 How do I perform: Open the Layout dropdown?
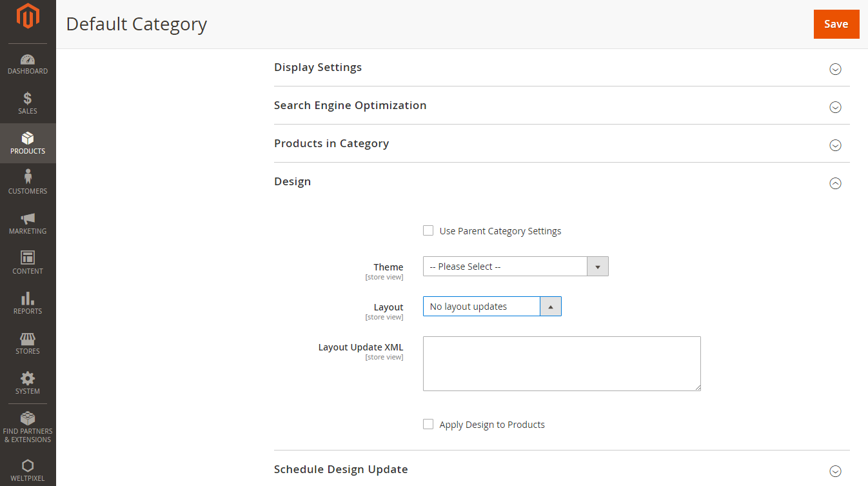coord(492,307)
